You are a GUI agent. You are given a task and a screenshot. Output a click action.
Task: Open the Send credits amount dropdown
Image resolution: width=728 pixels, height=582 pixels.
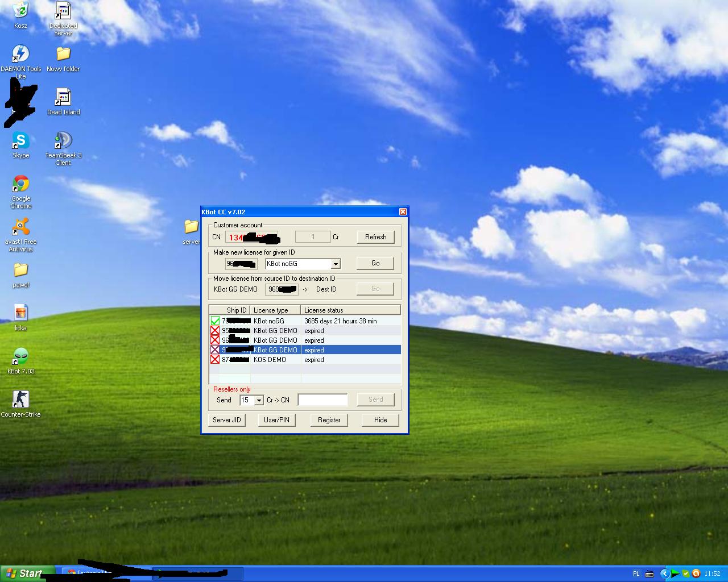click(x=259, y=400)
